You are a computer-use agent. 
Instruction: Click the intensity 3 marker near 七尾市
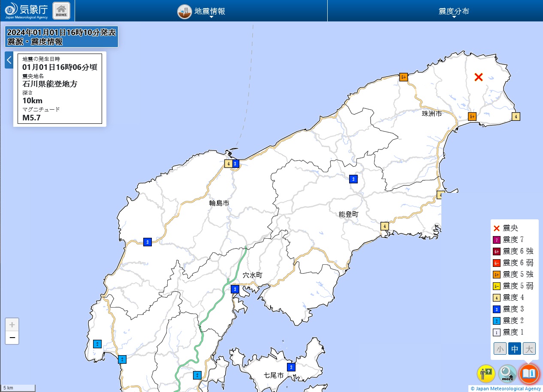[291, 367]
